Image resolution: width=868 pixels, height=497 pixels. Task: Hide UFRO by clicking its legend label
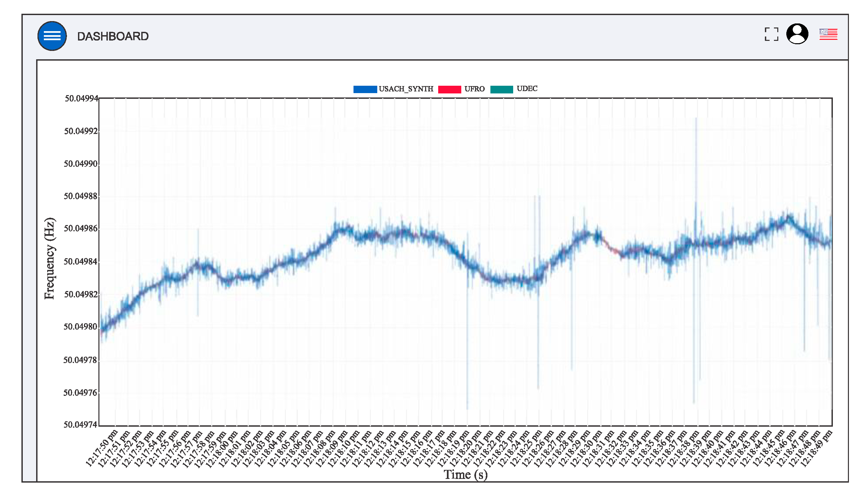click(474, 89)
